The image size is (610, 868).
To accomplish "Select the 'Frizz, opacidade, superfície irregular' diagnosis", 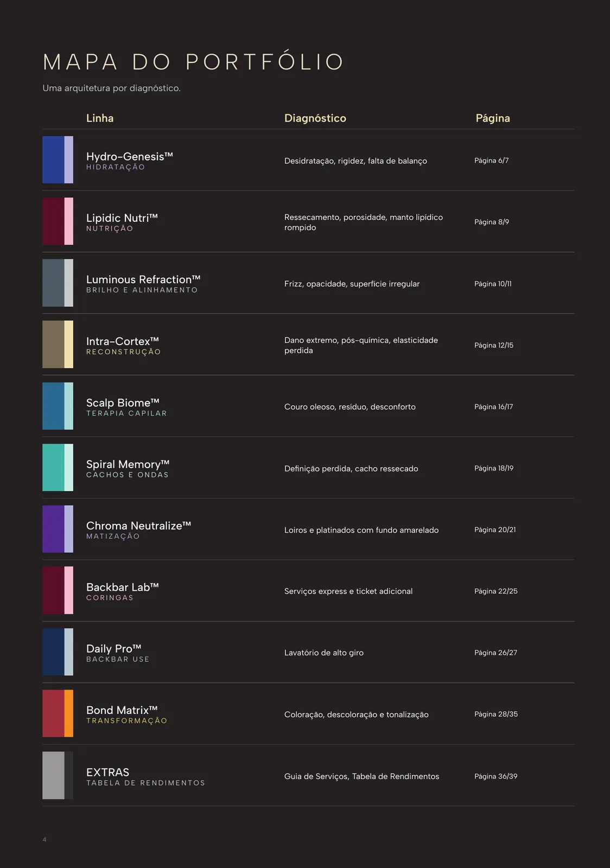I will (352, 284).
